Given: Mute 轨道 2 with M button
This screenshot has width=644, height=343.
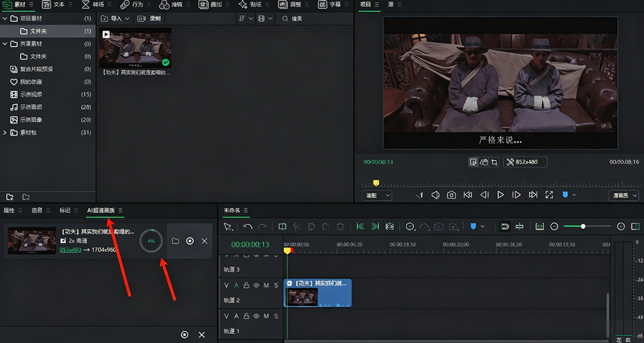Looking at the screenshot, I should [x=266, y=285].
